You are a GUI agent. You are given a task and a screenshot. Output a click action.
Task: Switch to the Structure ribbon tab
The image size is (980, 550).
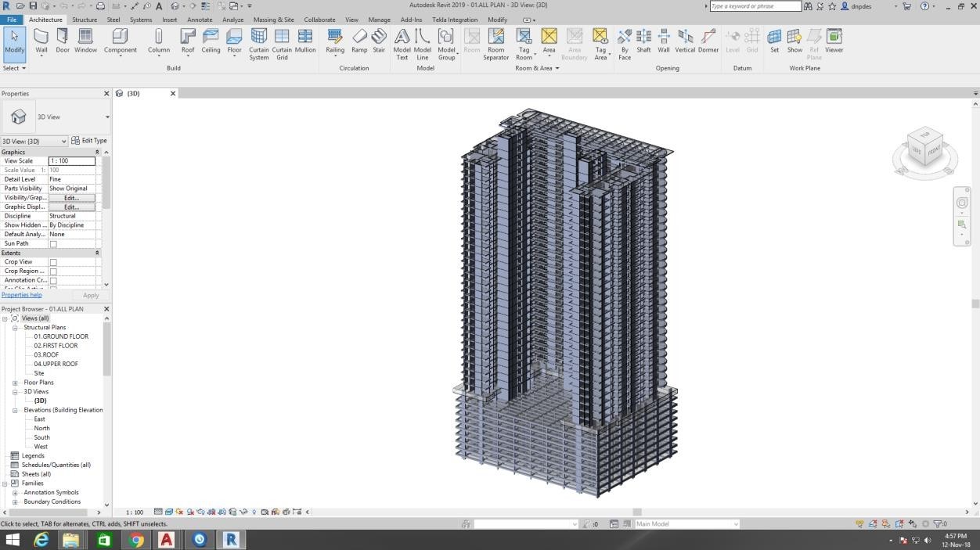85,20
